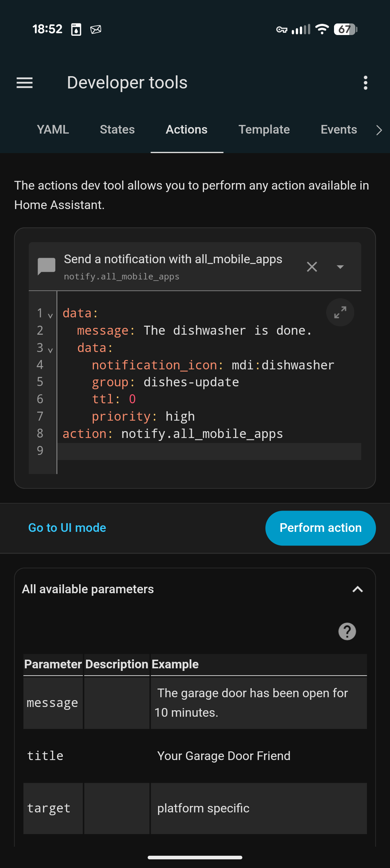
Task: Click the notification speech bubble icon
Action: point(47,266)
